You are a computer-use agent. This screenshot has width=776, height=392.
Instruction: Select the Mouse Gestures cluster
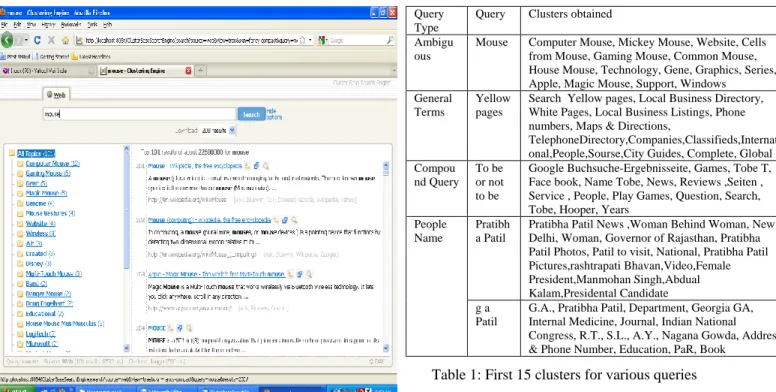coord(50,213)
